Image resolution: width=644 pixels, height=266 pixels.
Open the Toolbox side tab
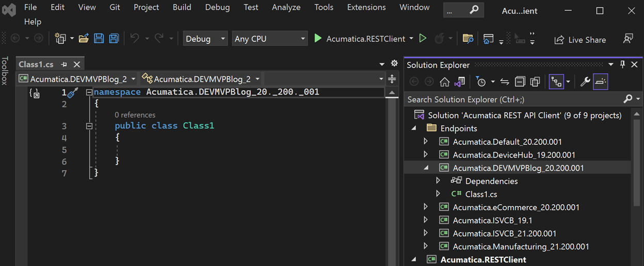tap(5, 70)
